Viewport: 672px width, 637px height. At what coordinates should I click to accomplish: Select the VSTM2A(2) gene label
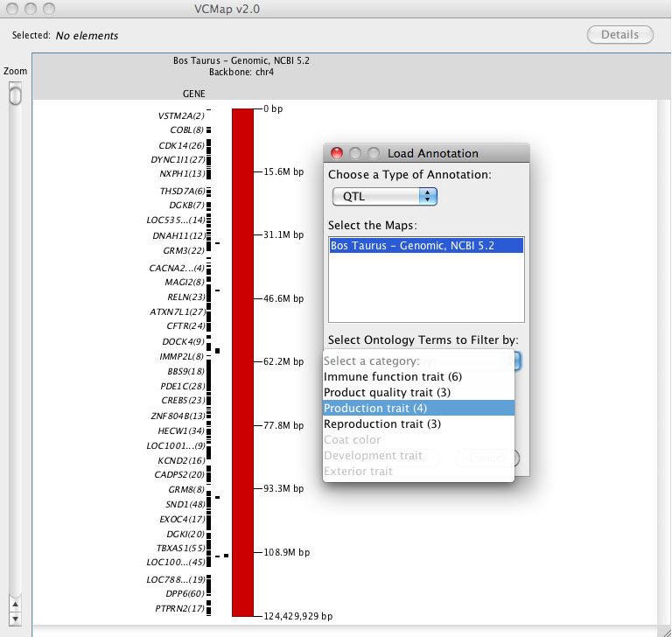(181, 115)
